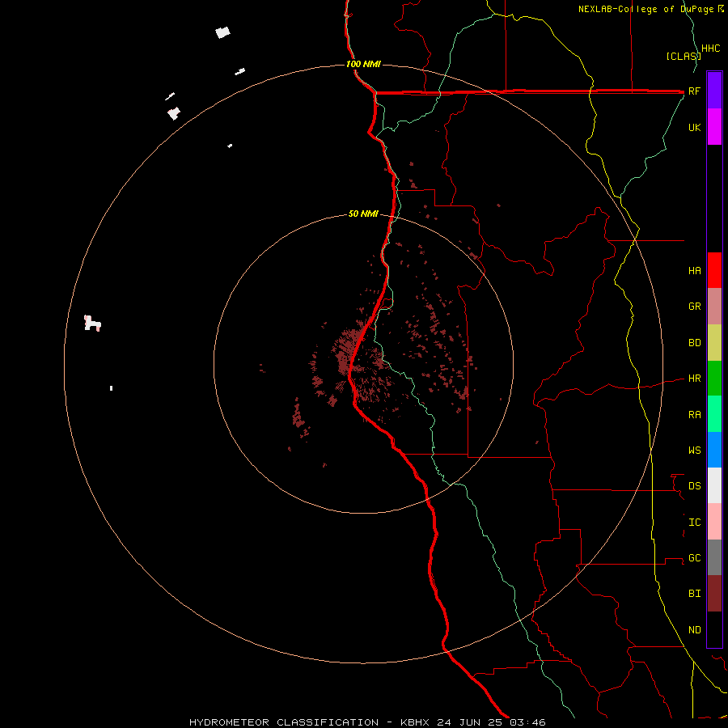Click the brown BI legend swatch
Viewport: 728px width, 728px height.
714,594
